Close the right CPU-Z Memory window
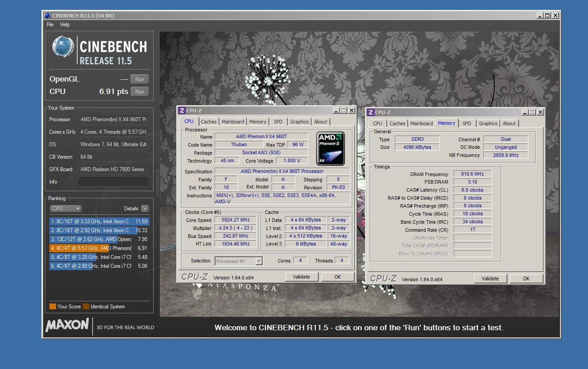The height and width of the screenshot is (369, 588). pyautogui.click(x=540, y=112)
